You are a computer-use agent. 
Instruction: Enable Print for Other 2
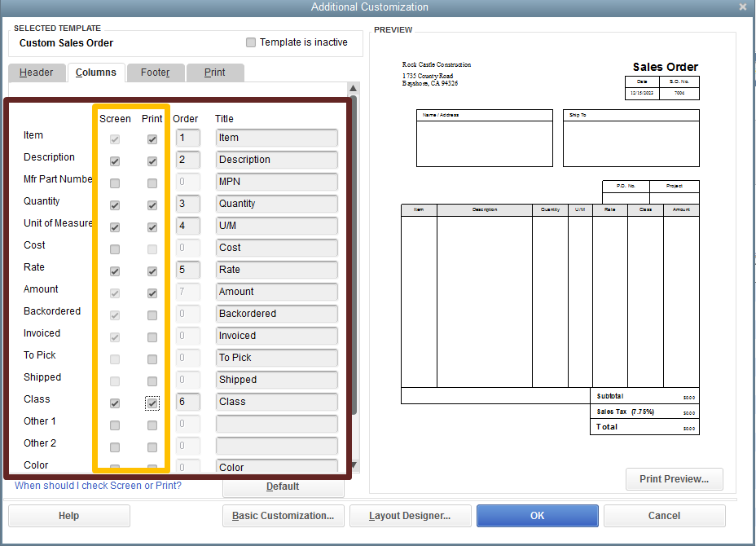click(152, 447)
